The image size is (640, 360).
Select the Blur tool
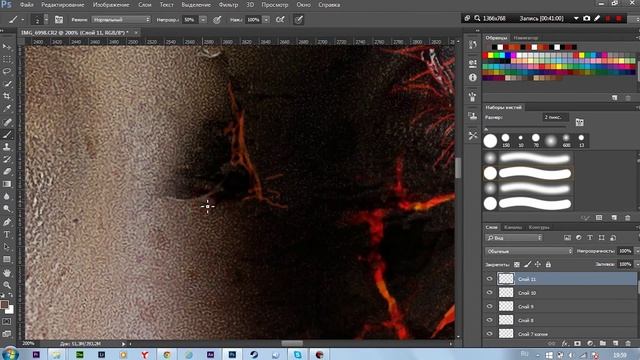pos(7,196)
